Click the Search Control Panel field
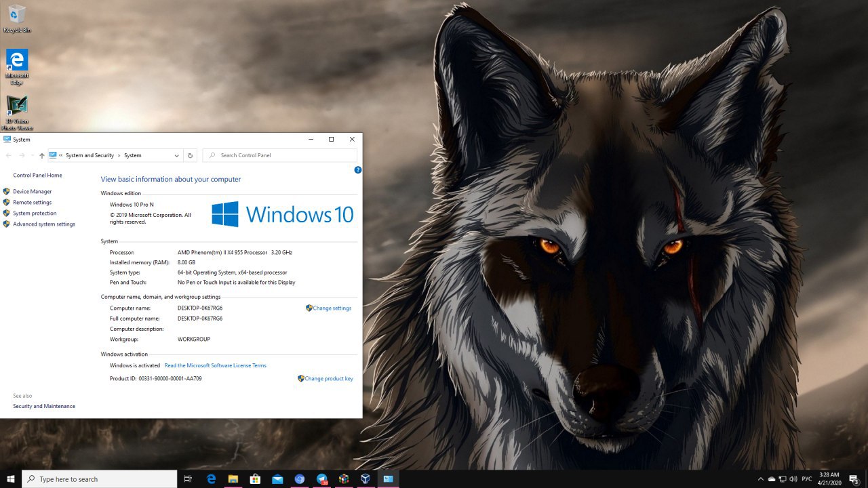The width and height of the screenshot is (868, 488). point(280,155)
